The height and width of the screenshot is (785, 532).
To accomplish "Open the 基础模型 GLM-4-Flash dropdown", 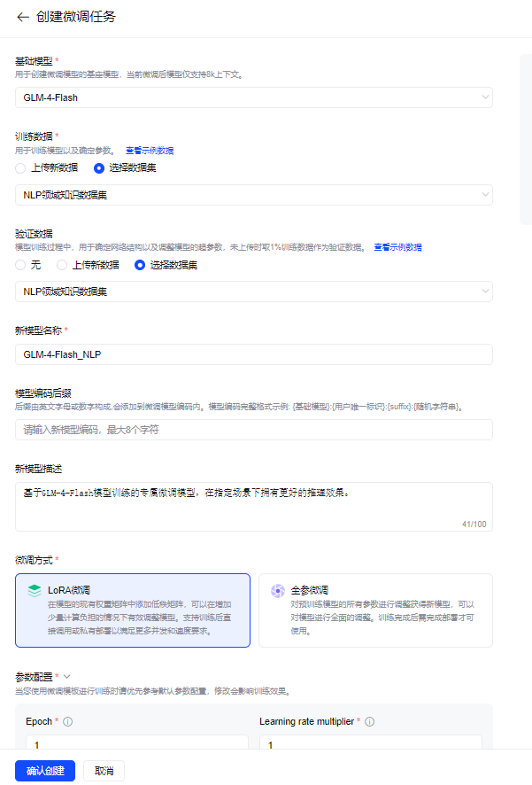I will tap(254, 97).
